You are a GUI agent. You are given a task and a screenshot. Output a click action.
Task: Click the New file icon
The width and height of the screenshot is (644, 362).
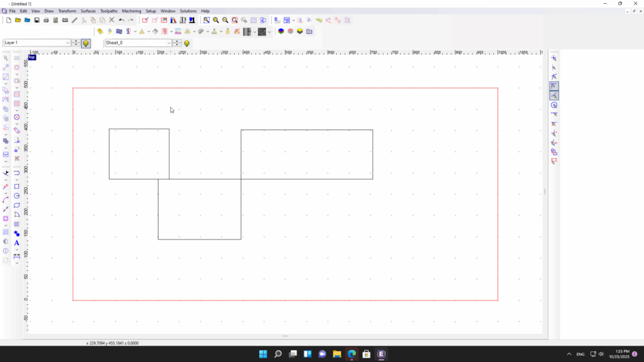[9, 20]
